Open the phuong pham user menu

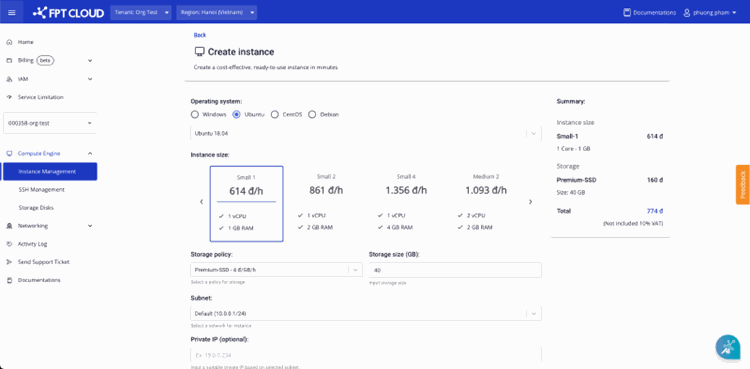click(x=710, y=13)
